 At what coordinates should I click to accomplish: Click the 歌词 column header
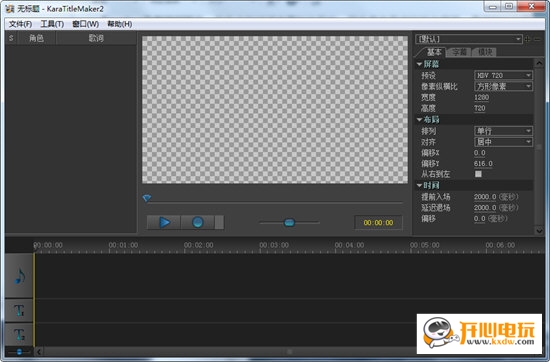tap(96, 38)
